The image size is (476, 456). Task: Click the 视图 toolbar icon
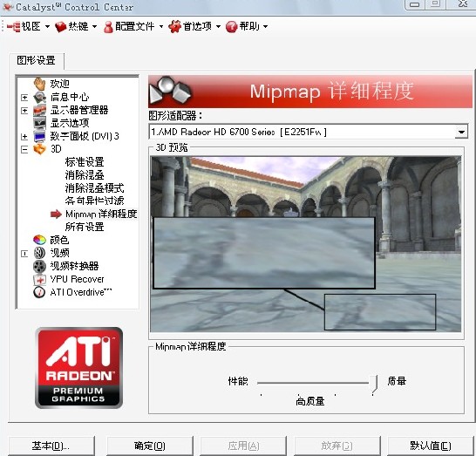14,27
